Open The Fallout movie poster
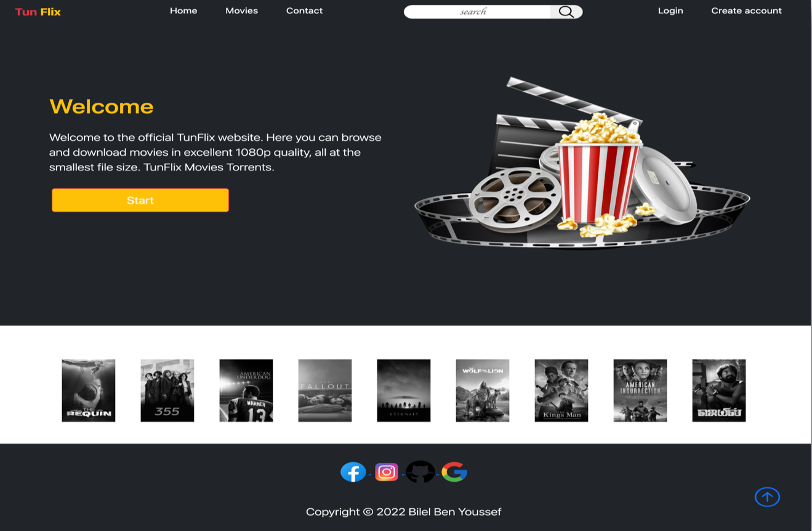Screen dimensions: 812x531 325,391
